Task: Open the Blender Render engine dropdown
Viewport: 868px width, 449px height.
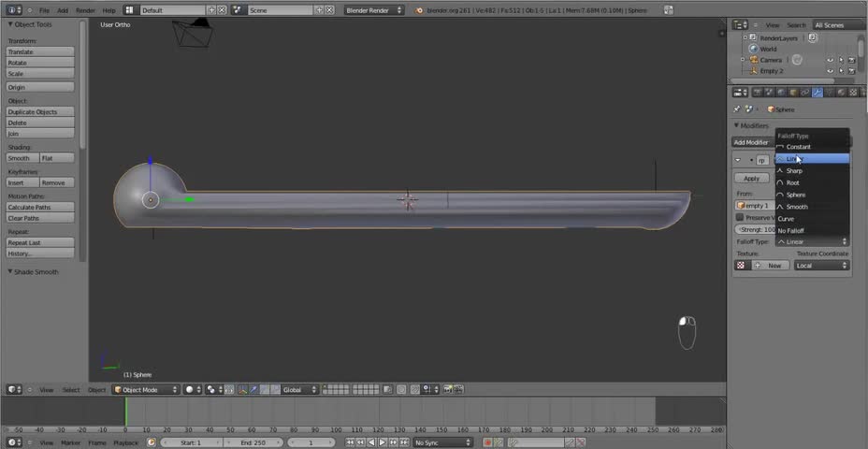Action: (373, 10)
